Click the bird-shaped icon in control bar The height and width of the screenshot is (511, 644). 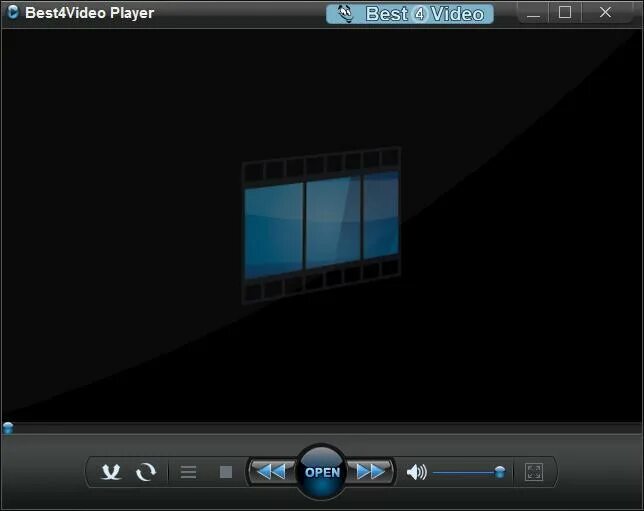click(x=111, y=472)
